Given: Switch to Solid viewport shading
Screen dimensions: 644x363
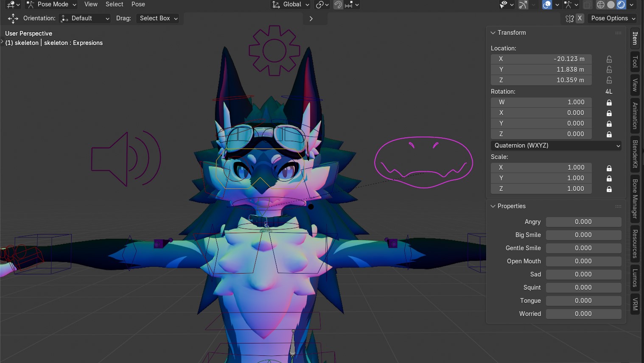Looking at the screenshot, I should tap(610, 5).
